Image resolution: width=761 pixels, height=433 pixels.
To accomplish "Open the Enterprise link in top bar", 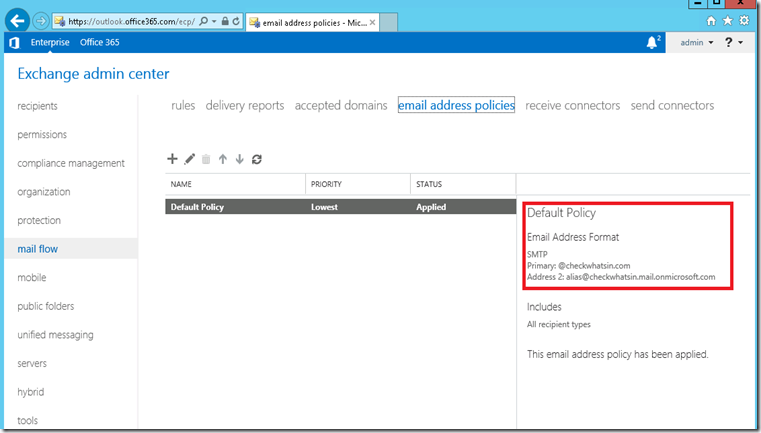I will pyautogui.click(x=50, y=42).
